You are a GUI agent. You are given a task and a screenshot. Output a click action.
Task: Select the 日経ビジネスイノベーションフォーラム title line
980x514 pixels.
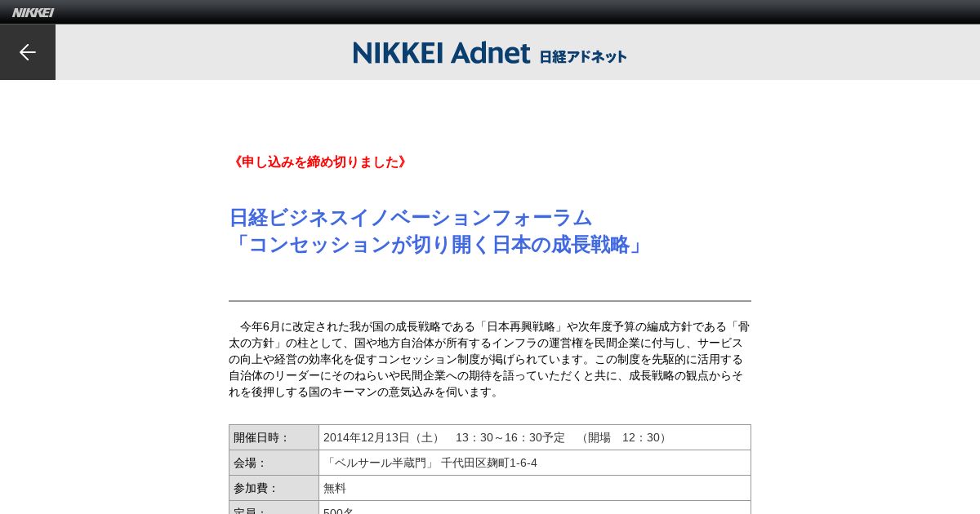pos(410,218)
